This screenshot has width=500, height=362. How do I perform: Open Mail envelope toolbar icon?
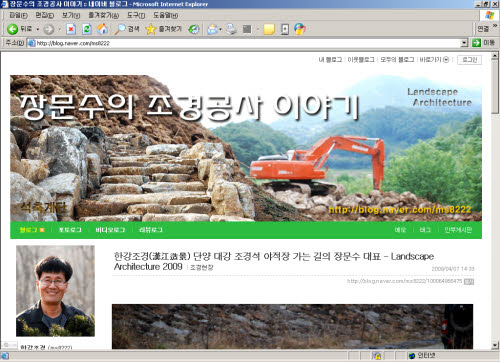(x=212, y=29)
